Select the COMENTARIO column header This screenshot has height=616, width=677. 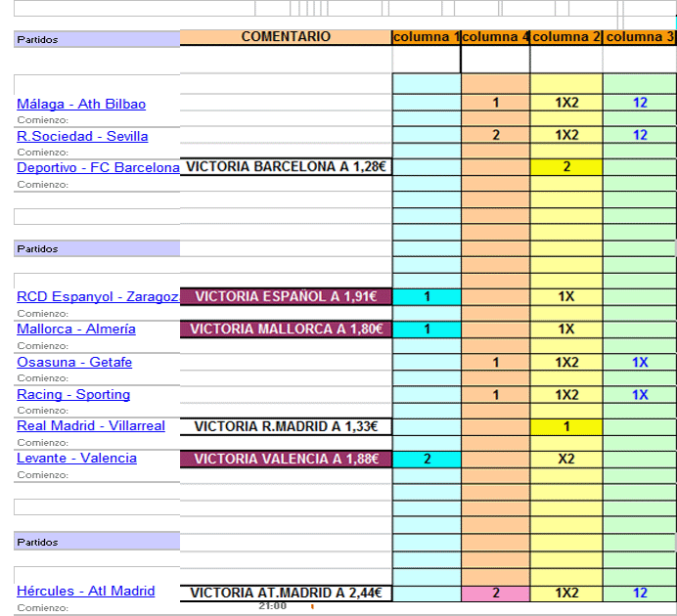[286, 37]
